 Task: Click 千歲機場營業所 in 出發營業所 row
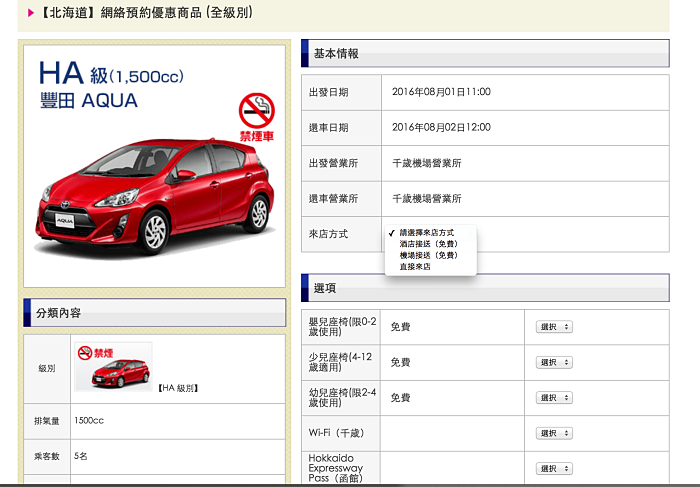[x=427, y=163]
